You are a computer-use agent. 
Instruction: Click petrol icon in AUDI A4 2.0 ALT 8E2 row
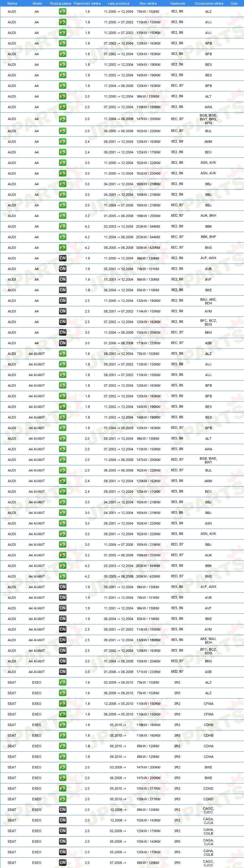(x=63, y=96)
